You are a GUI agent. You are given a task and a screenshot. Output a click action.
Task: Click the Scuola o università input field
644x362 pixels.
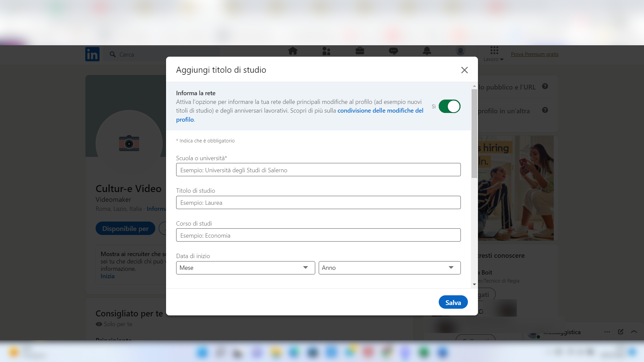(318, 170)
